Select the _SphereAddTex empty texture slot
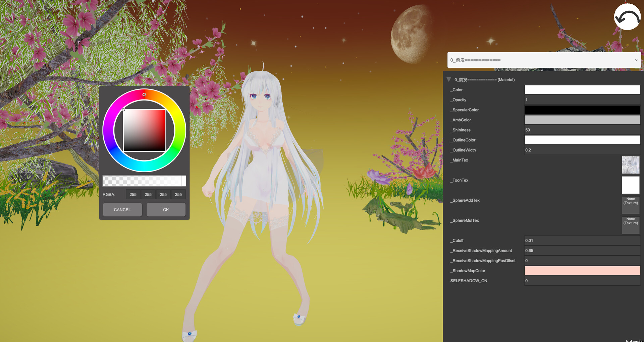The image size is (644, 342). tap(631, 205)
